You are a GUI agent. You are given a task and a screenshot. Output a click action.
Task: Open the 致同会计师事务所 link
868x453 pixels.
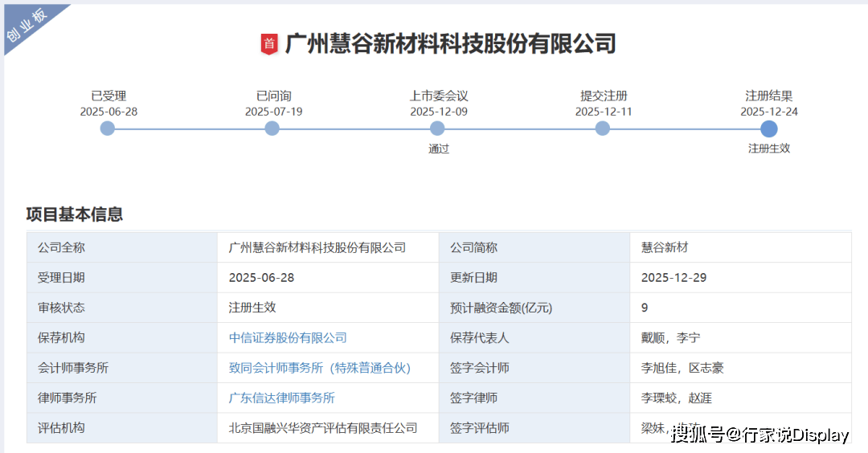319,368
